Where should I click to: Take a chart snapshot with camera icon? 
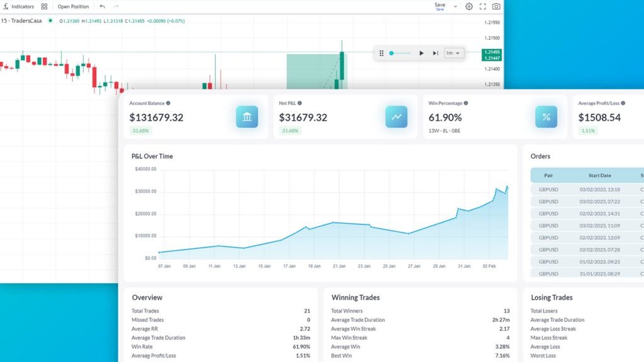[x=496, y=6]
